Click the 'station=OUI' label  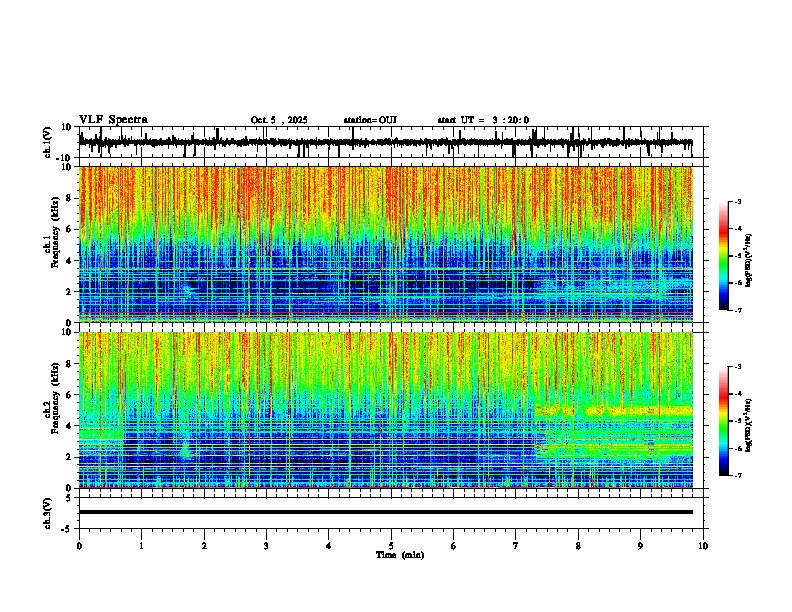pyautogui.click(x=370, y=120)
